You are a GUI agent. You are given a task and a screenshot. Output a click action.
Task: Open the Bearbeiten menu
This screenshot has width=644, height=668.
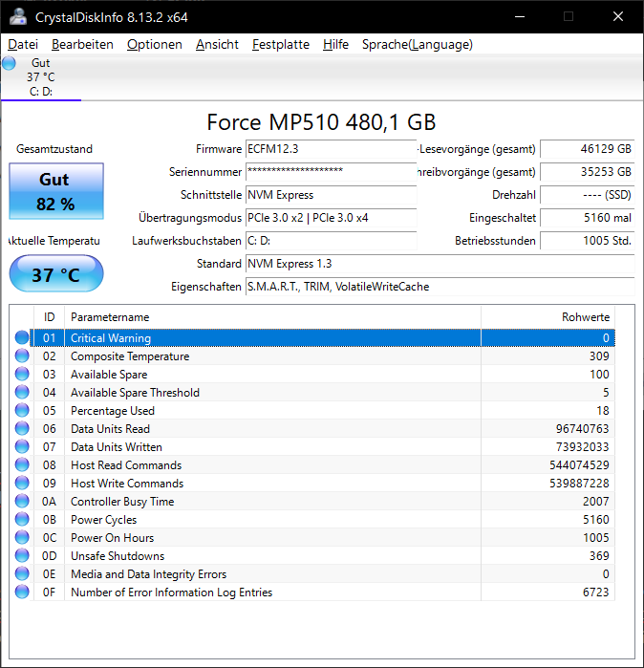point(82,44)
